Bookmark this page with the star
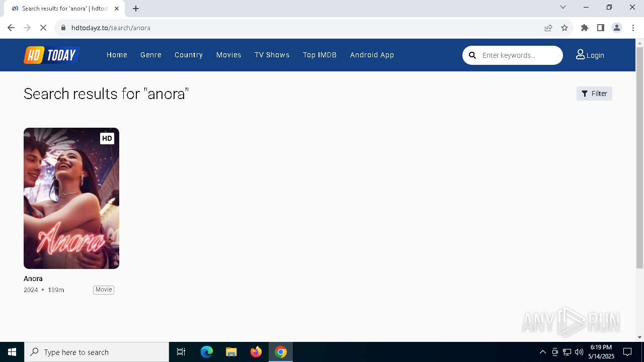 coord(565,28)
